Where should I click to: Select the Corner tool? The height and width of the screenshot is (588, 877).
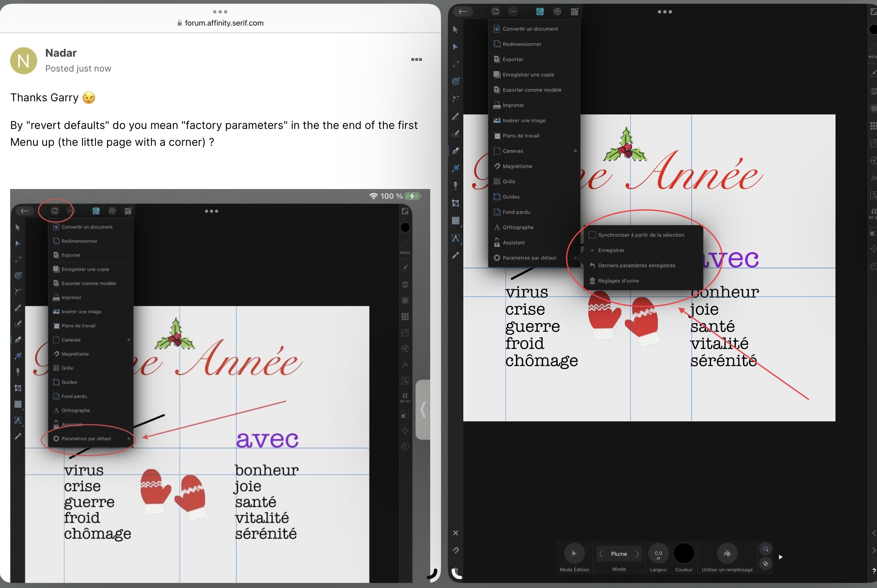[x=455, y=99]
